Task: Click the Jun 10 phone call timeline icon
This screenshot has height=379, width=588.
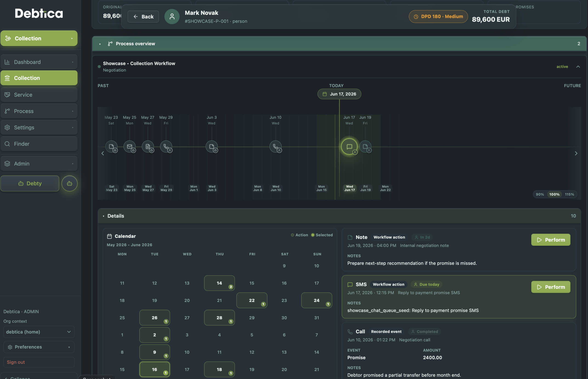Action: tap(275, 147)
